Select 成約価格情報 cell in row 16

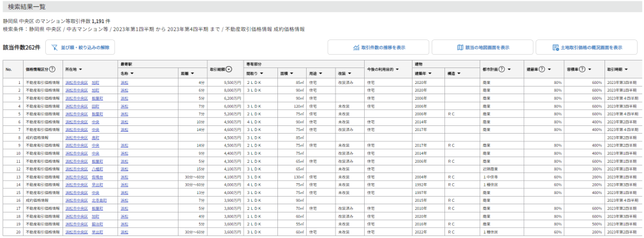click(43, 200)
